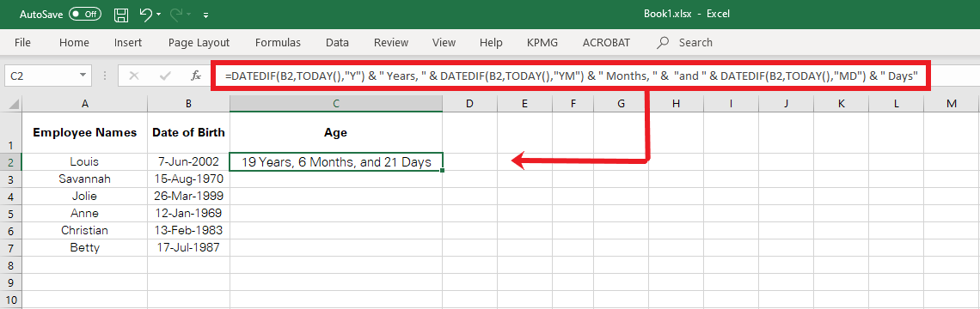Expand the Name Box dropdown arrow
The height and width of the screenshot is (309, 980).
coord(83,76)
